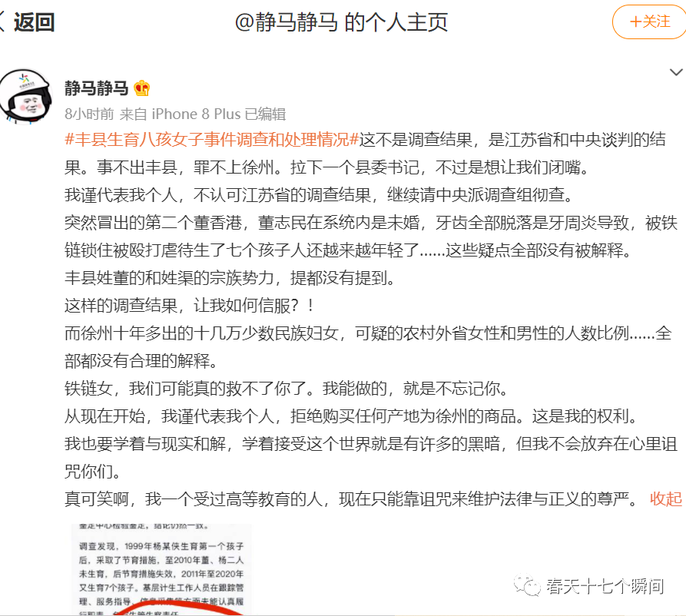This screenshot has height=616, width=686.
Task: Click the crown VIP badge icon
Action: 142,88
